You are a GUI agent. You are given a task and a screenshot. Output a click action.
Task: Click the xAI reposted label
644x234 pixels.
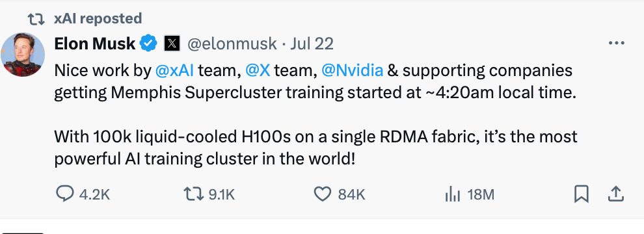(x=98, y=18)
